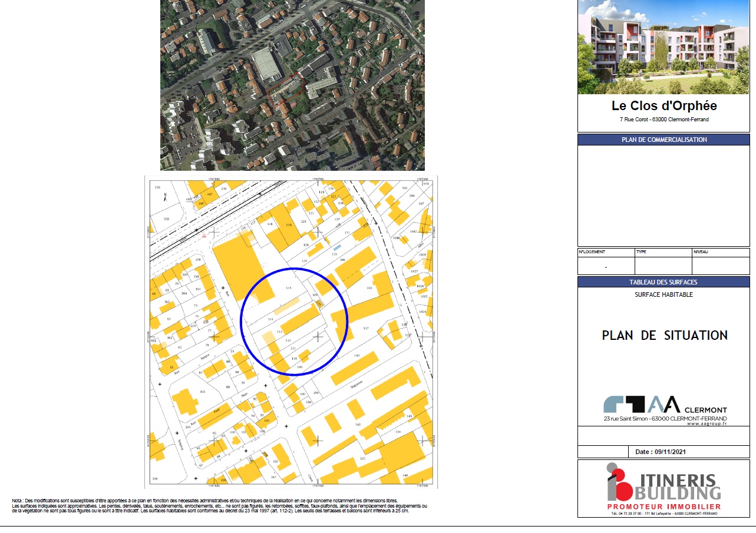Select parcel 115 inside the blue circle
756x533 pixels.
pyautogui.click(x=288, y=288)
